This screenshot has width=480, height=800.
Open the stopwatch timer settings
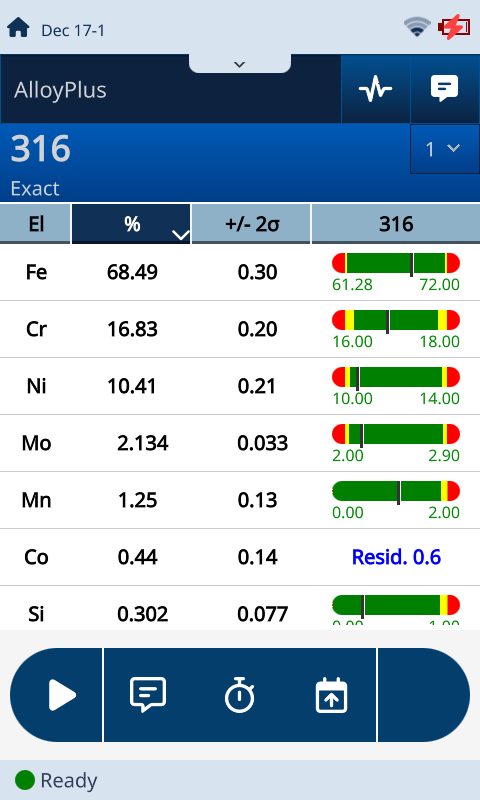coord(239,695)
